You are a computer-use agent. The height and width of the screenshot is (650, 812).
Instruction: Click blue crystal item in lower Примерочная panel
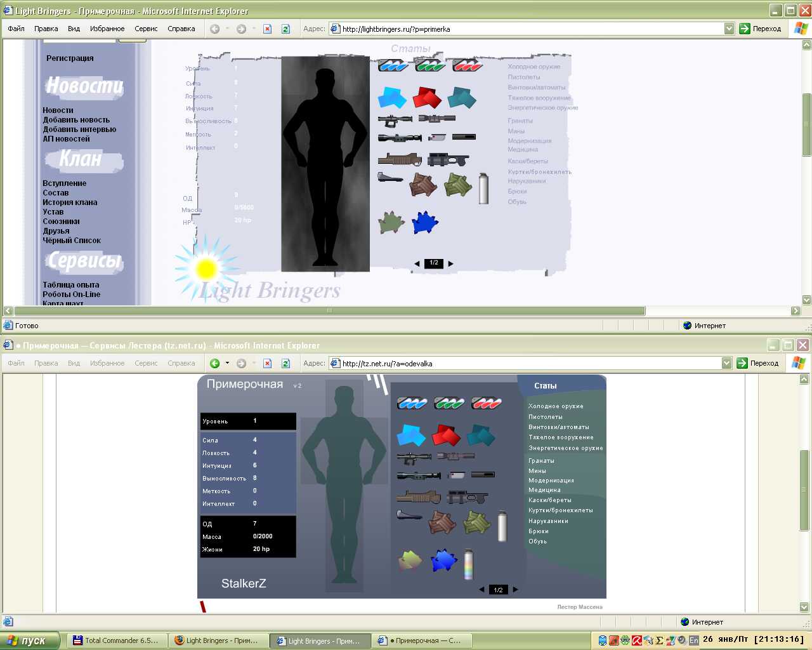click(x=410, y=435)
